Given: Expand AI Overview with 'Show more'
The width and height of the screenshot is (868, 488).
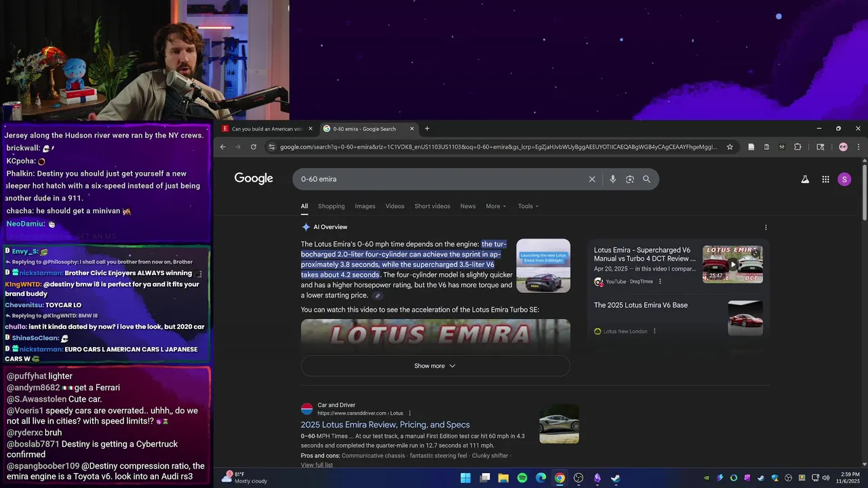Looking at the screenshot, I should (x=435, y=366).
